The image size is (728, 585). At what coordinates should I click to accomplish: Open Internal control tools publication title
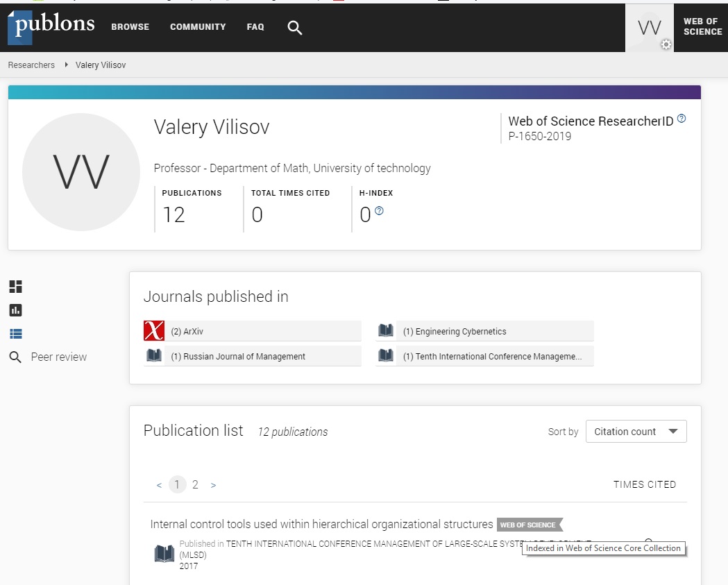[x=321, y=524]
